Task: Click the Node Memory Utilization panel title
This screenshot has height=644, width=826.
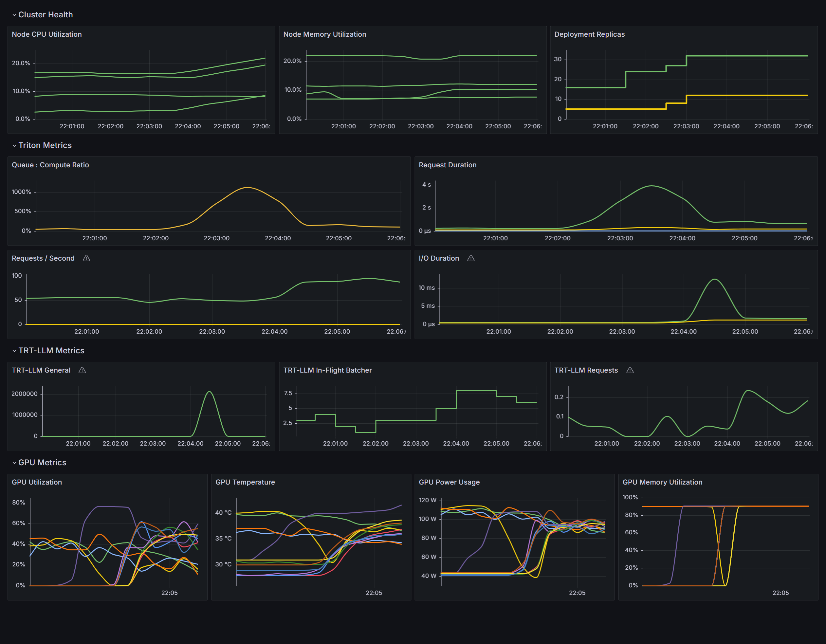Action: pos(324,34)
